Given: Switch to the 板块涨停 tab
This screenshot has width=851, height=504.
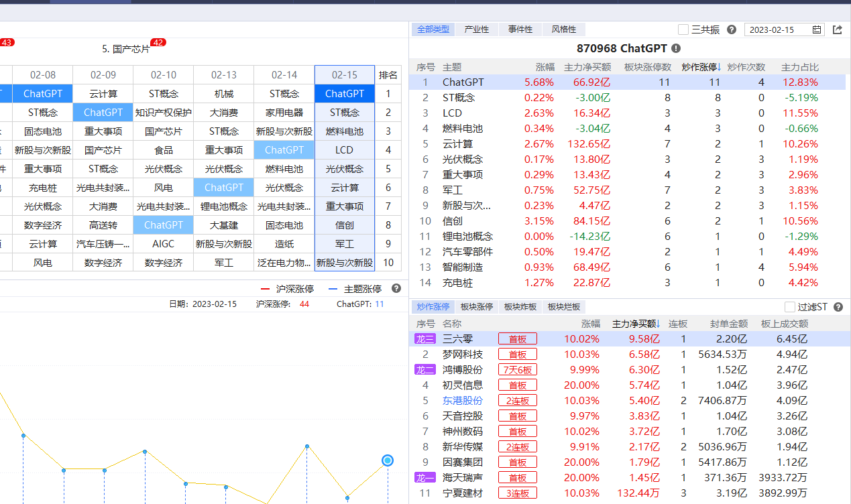Looking at the screenshot, I should 477,307.
